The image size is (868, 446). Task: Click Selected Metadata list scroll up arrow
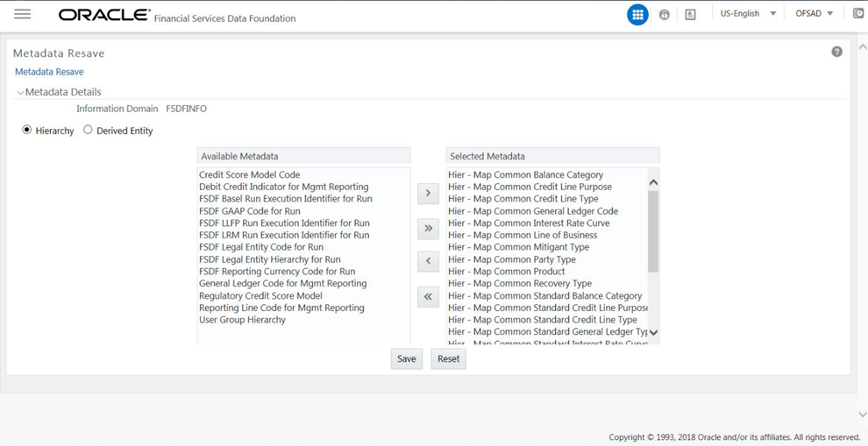(653, 182)
